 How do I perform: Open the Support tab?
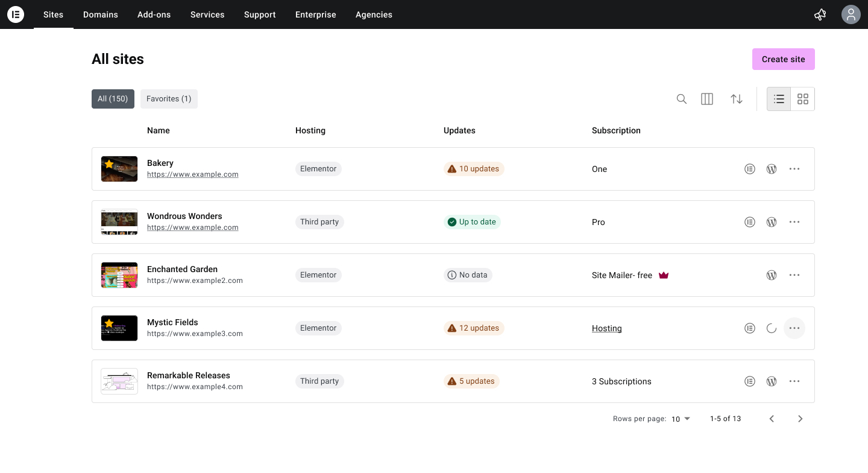click(260, 14)
